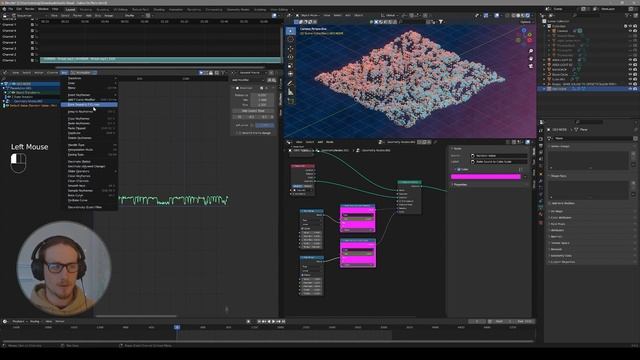The width and height of the screenshot is (640, 360).
Task: Toggle the Use Influence checkbox
Action: 252,125
